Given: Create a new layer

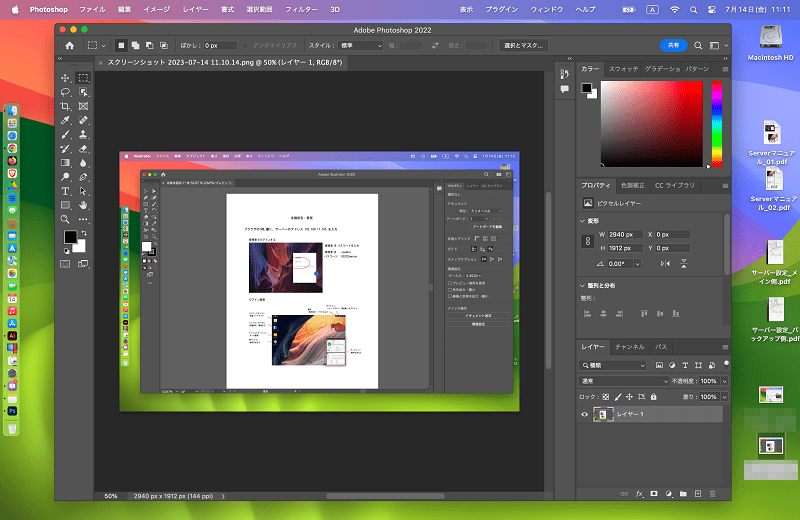Looking at the screenshot, I should (x=698, y=494).
